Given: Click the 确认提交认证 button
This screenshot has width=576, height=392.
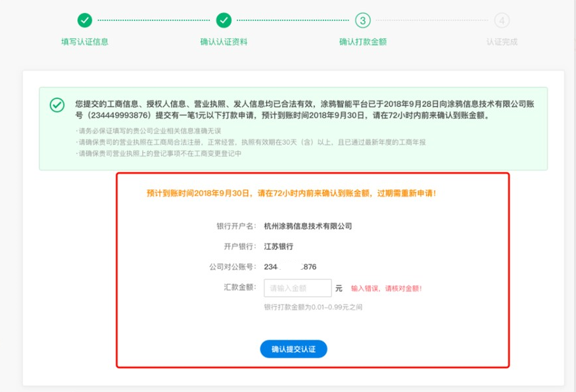Looking at the screenshot, I should click(x=293, y=349).
